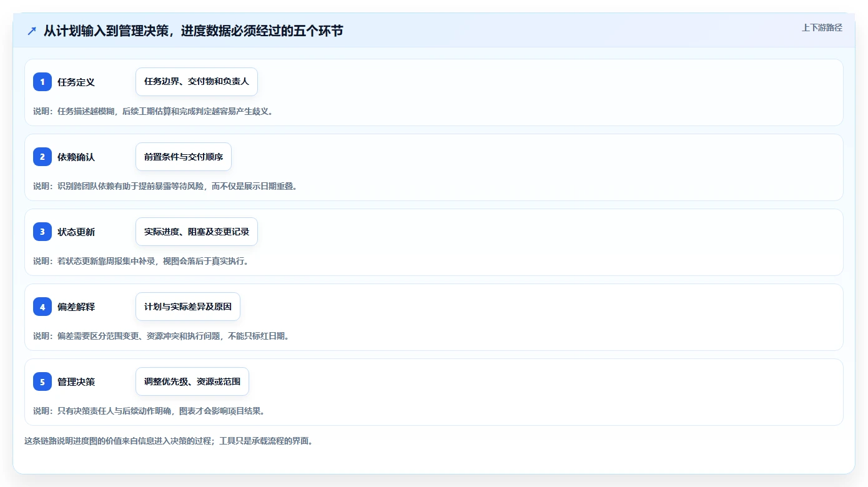Viewport: 868px width, 487px height.
Task: Click the 上下游路径 label
Action: coord(822,27)
